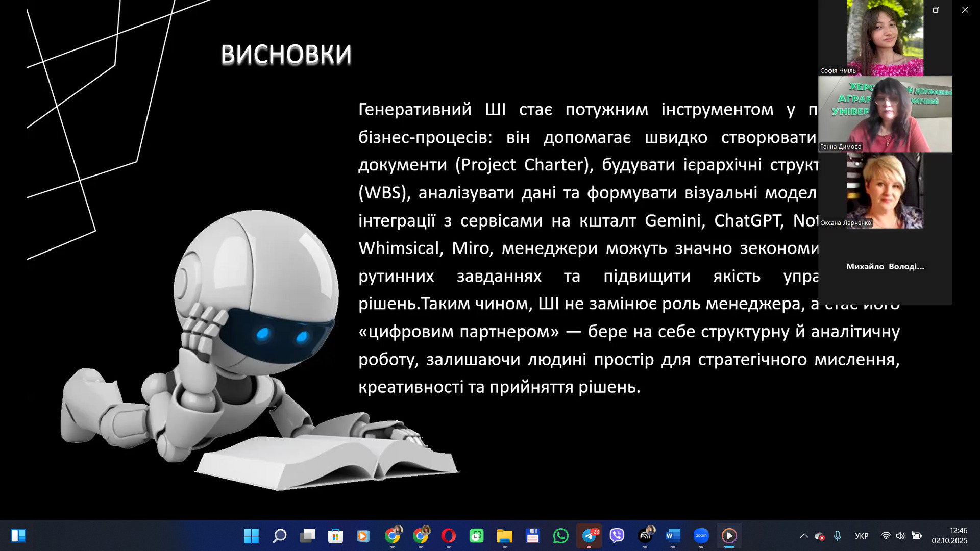
Task: Open the Windows Start menu
Action: pyautogui.click(x=251, y=536)
